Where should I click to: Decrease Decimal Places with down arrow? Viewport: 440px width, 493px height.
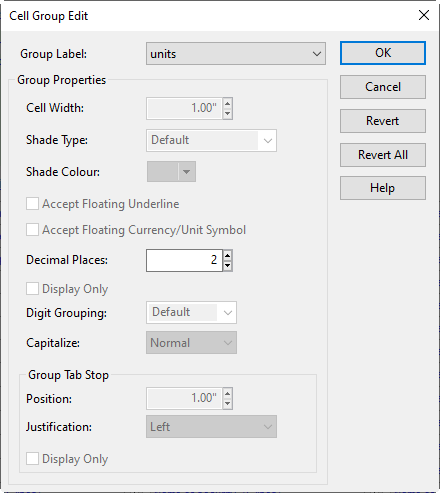(x=228, y=266)
